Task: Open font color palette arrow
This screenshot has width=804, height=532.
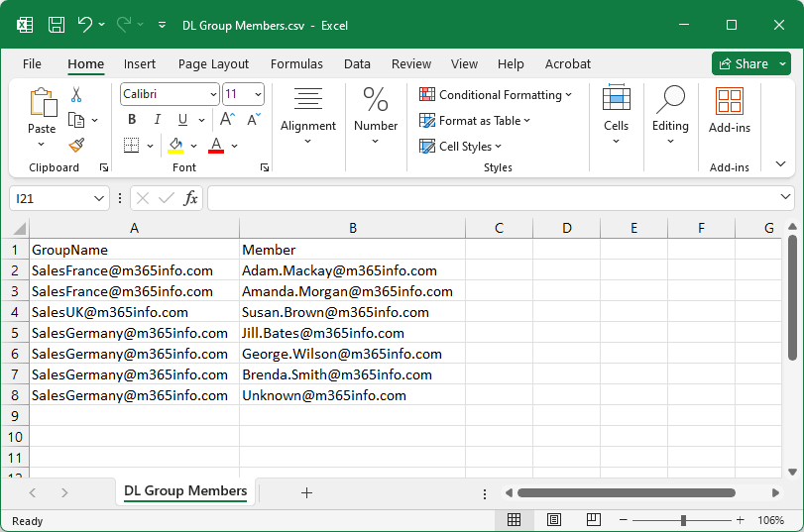Action: pyautogui.click(x=234, y=146)
